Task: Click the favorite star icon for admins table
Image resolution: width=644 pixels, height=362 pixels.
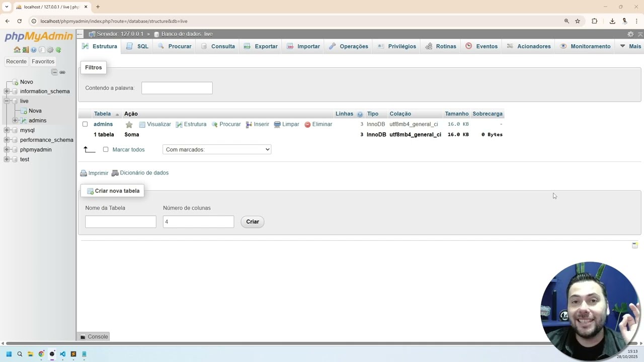Action: click(129, 125)
